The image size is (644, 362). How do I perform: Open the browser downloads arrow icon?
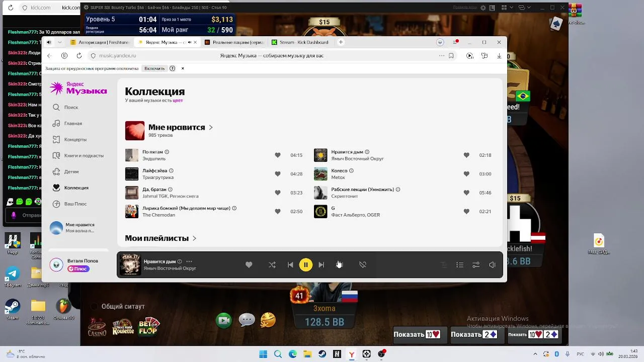[499, 56]
